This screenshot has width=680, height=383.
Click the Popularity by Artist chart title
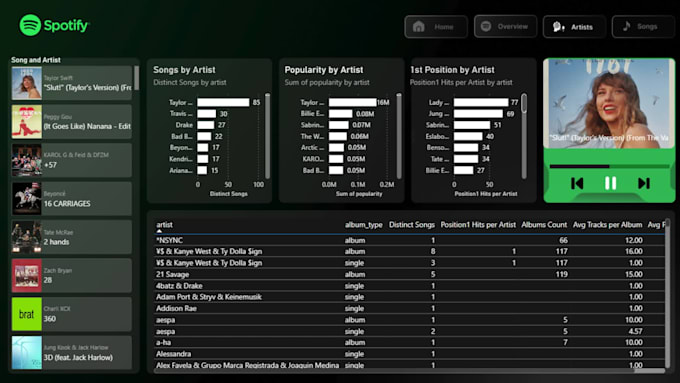coord(324,70)
